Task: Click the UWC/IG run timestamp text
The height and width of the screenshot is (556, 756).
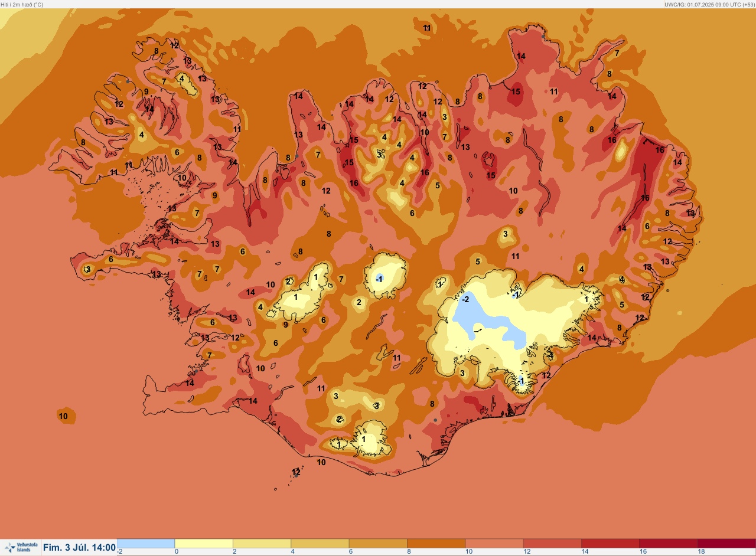Action: [x=709, y=4]
